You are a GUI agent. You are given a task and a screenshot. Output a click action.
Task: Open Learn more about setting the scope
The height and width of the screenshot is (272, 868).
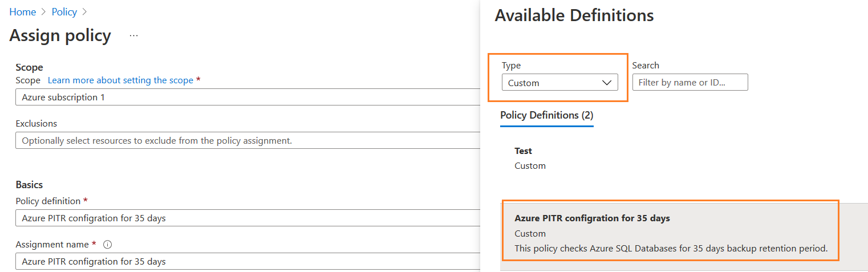click(120, 80)
